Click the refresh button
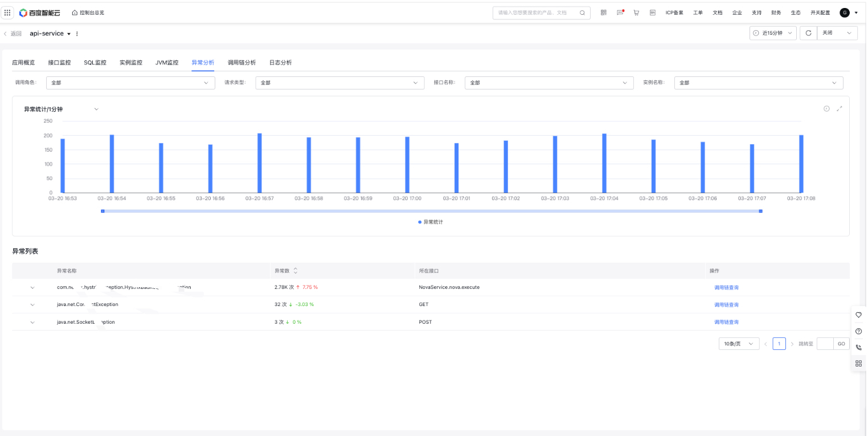 (x=808, y=33)
